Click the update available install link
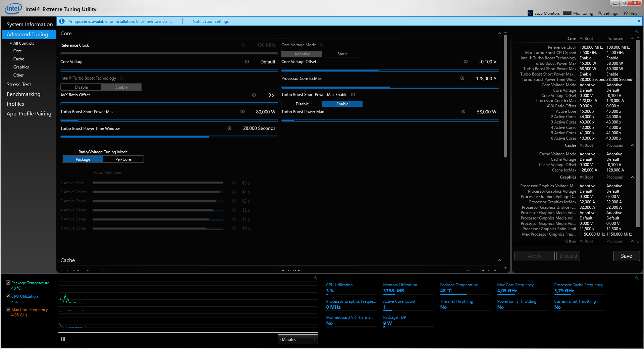 120,21
